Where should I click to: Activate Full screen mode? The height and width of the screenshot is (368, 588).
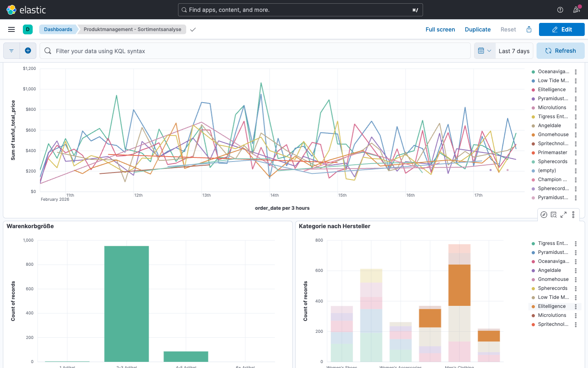pos(440,29)
